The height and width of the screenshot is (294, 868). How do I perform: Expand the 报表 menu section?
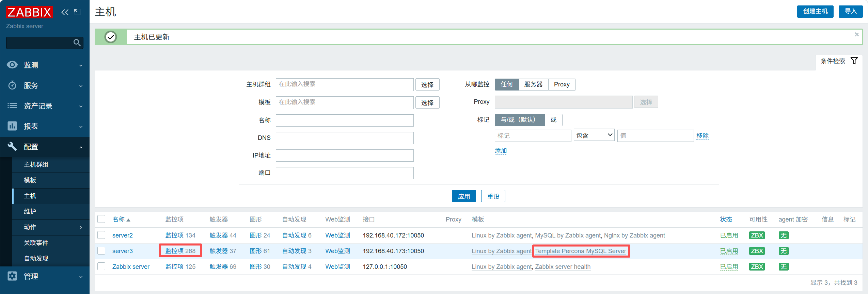[x=81, y=127]
